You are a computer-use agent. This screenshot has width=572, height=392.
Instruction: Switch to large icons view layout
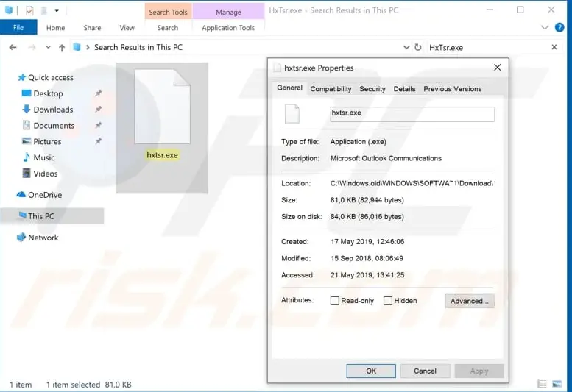tap(557, 384)
